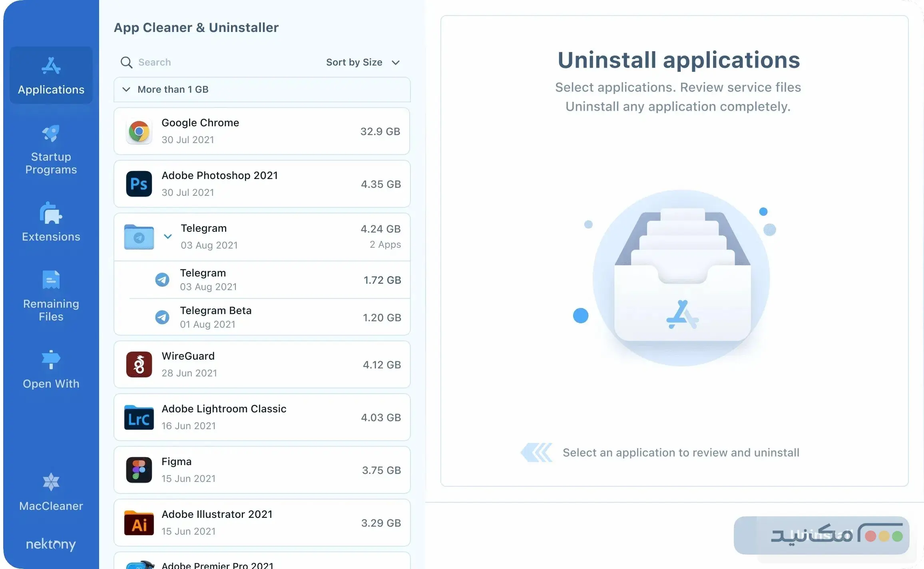Collapse the More than 1 GB group
The image size is (924, 569).
127,90
